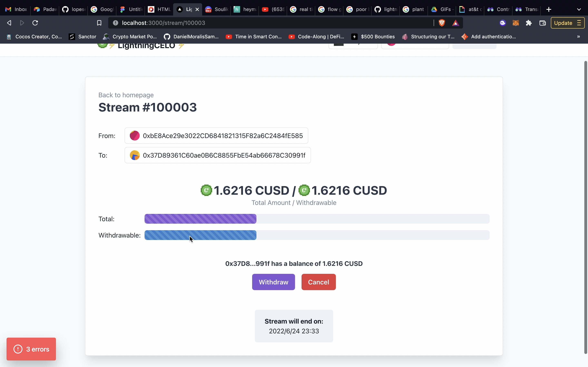Switch to the Gmail Inbox tab

(x=16, y=9)
